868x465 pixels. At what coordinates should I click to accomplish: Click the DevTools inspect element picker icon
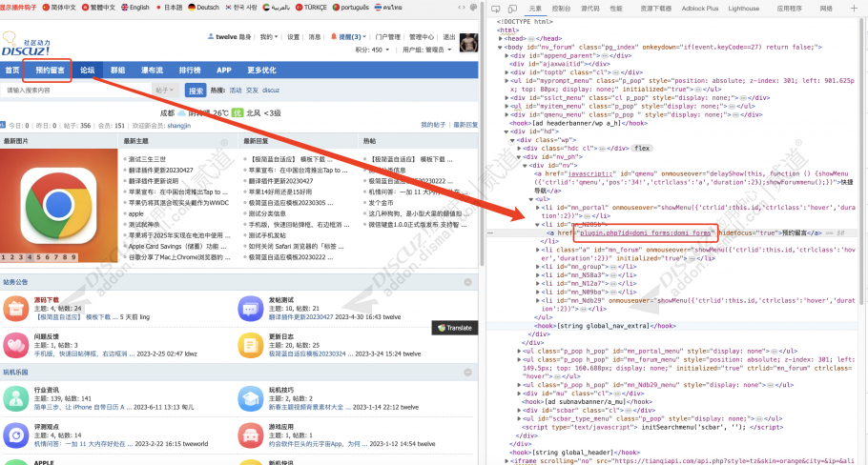[x=494, y=8]
